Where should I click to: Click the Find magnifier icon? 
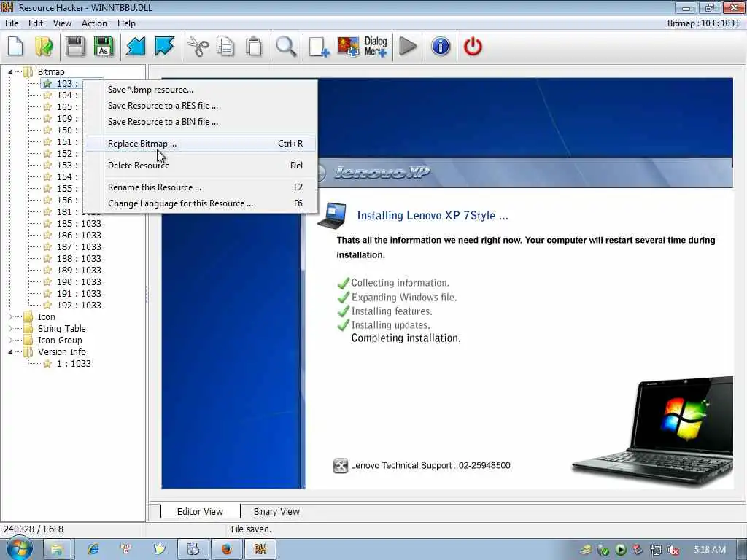286,47
